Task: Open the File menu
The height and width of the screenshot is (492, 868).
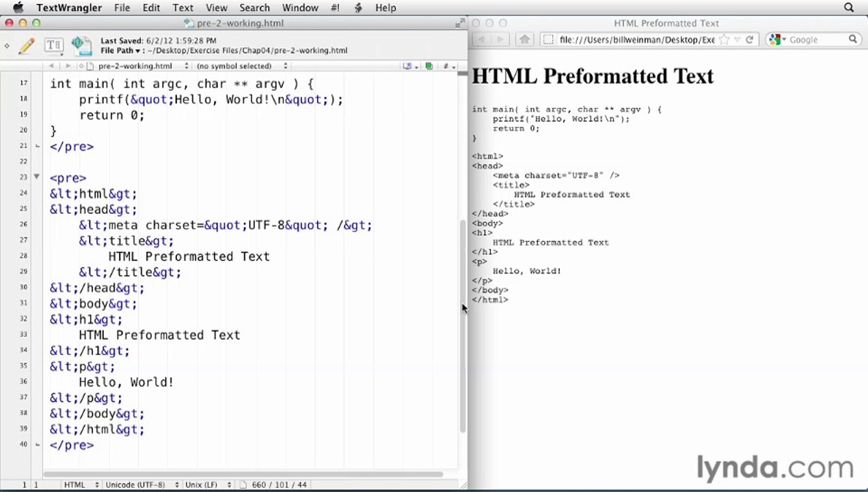Action: (122, 8)
